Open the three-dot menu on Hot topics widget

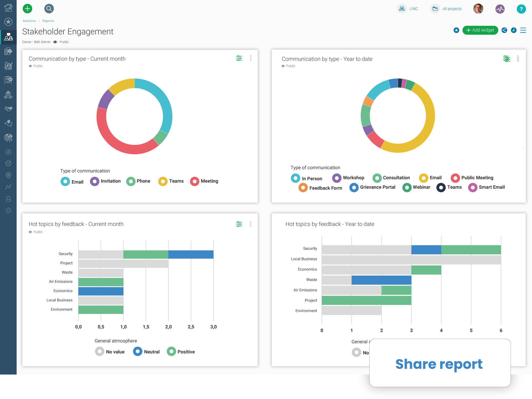tap(251, 224)
